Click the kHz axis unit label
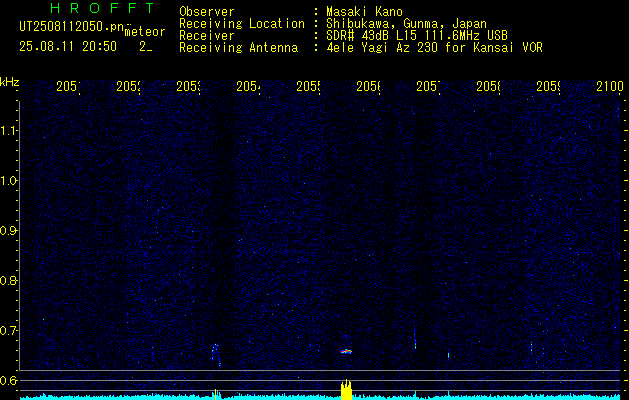This screenshot has width=629, height=400. (x=10, y=82)
